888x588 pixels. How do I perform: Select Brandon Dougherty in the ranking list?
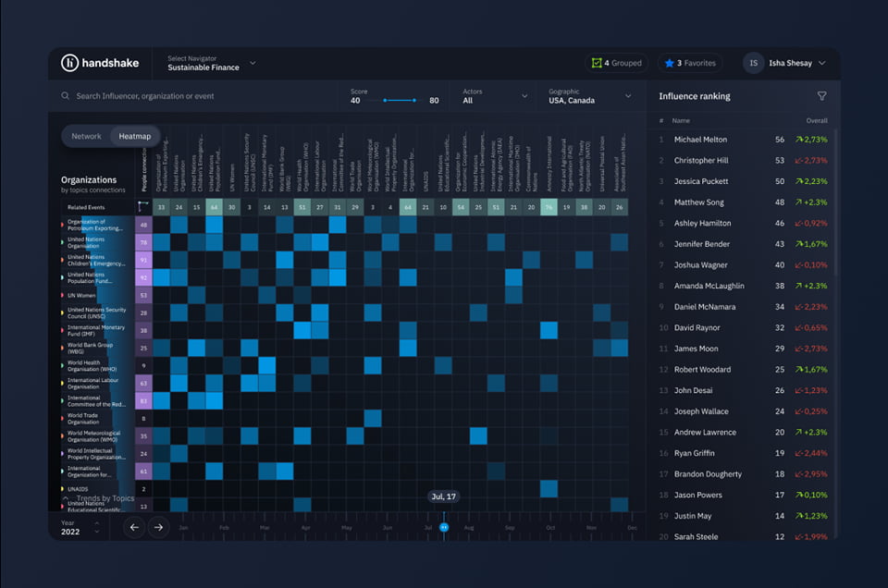point(743,474)
